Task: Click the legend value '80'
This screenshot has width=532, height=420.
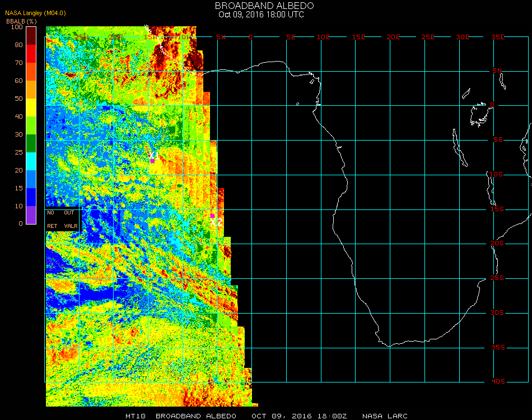Action: pyautogui.click(x=18, y=45)
